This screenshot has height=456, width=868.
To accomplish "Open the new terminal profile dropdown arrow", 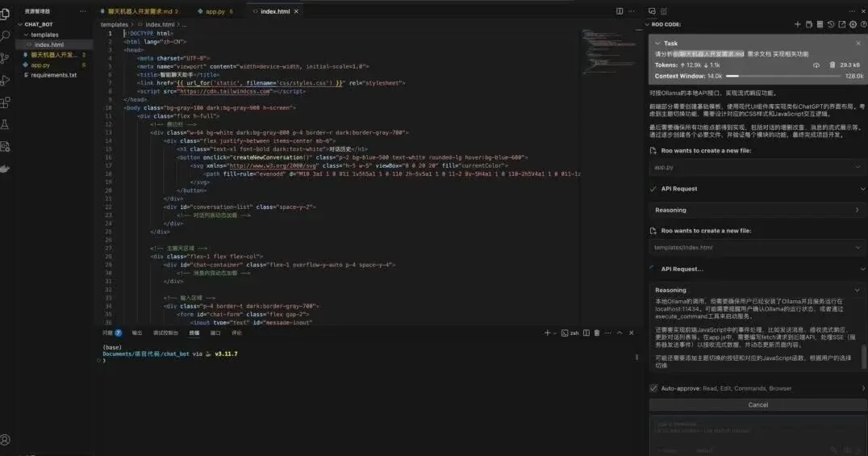I will tap(554, 333).
